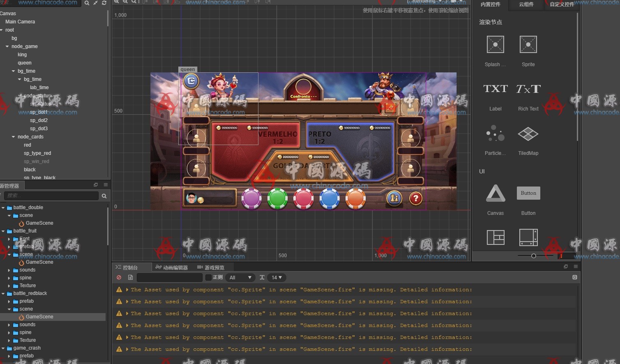Toggle console collapse button at far right

[574, 277]
